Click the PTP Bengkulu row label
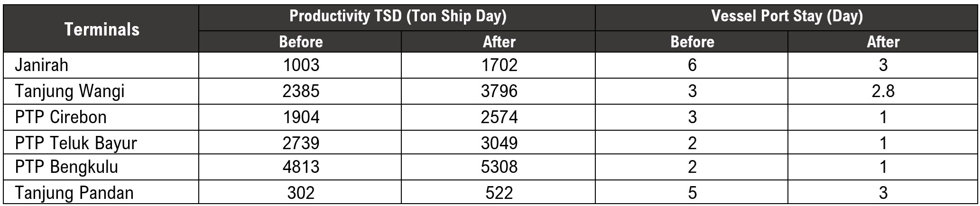 coord(66,167)
